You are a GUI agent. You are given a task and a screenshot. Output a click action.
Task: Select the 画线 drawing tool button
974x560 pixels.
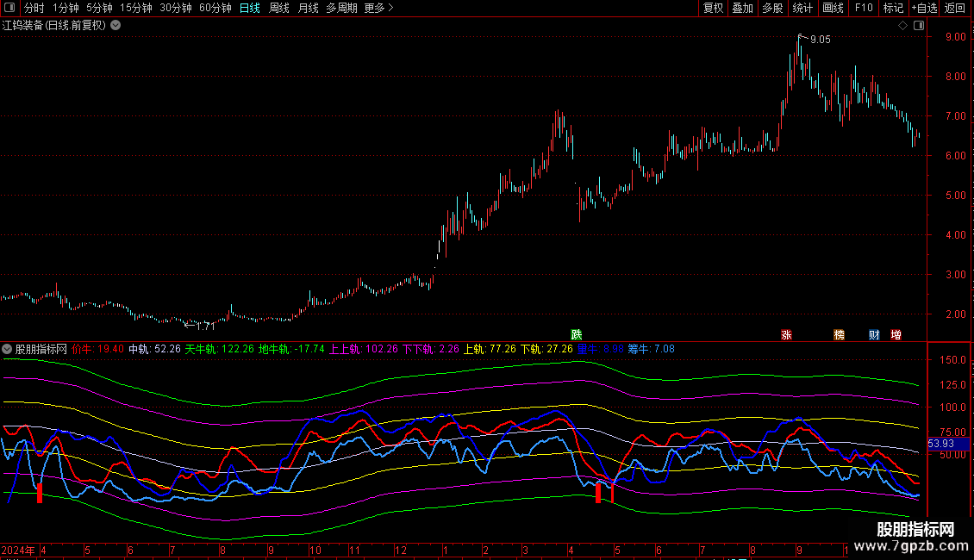pos(833,8)
